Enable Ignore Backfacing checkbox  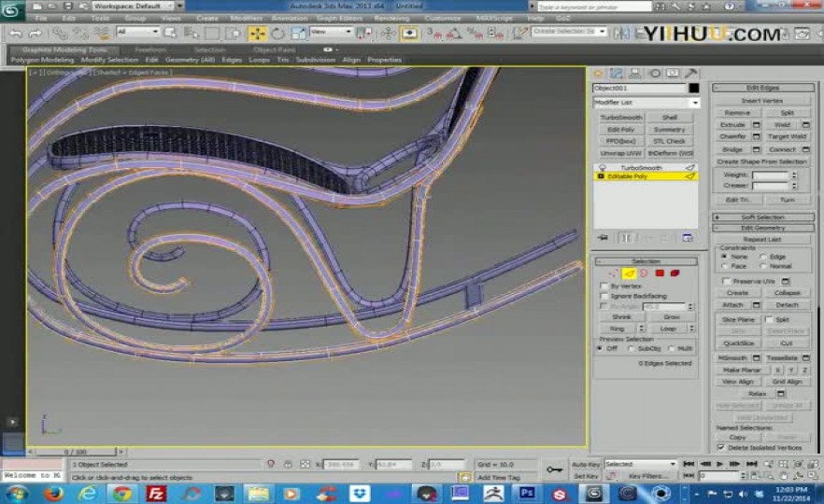(604, 296)
